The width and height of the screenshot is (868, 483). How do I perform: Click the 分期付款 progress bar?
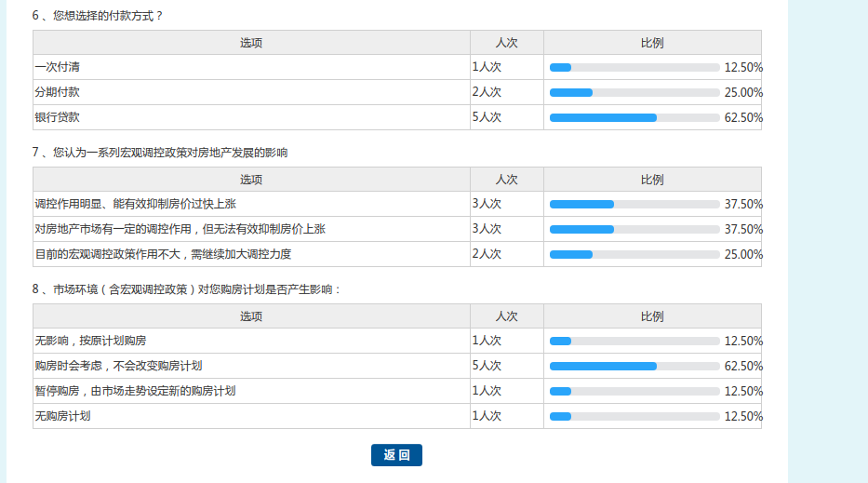click(x=634, y=93)
